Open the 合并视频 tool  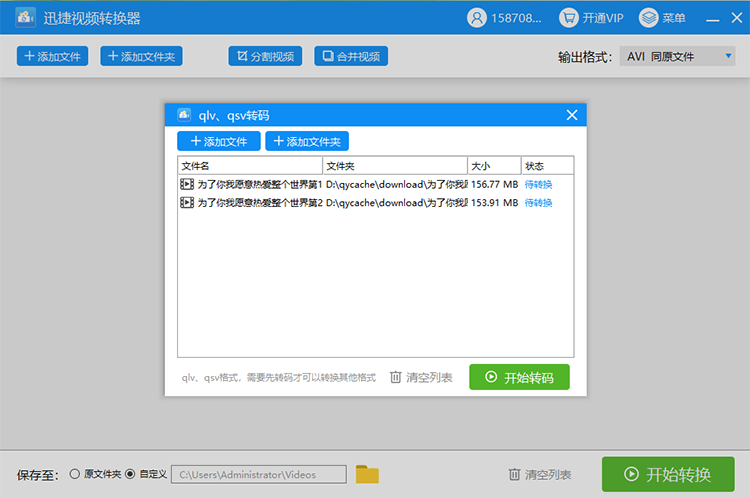pos(351,56)
